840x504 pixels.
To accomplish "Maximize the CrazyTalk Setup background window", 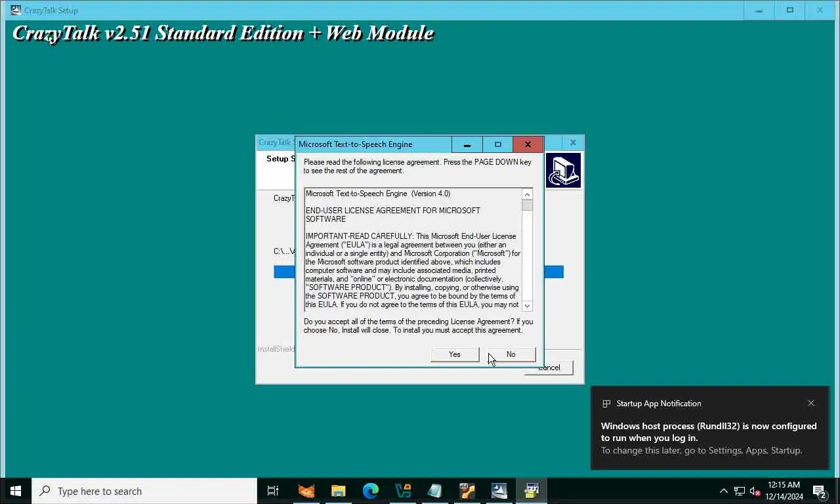I will (x=790, y=10).
